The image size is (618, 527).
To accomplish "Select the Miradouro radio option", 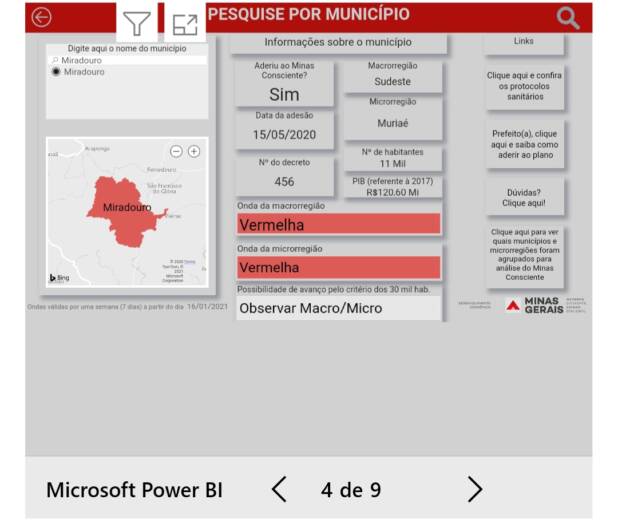I will (57, 72).
